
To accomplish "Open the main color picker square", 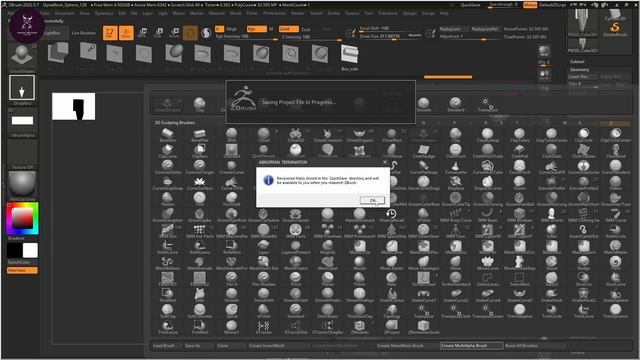I will pos(22,218).
